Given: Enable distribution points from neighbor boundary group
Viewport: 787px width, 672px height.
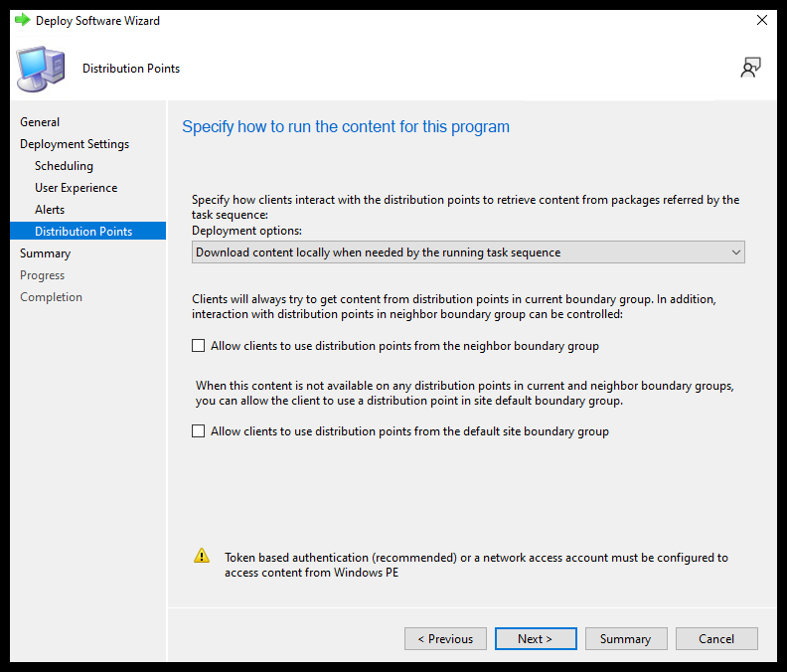Looking at the screenshot, I should pos(199,347).
